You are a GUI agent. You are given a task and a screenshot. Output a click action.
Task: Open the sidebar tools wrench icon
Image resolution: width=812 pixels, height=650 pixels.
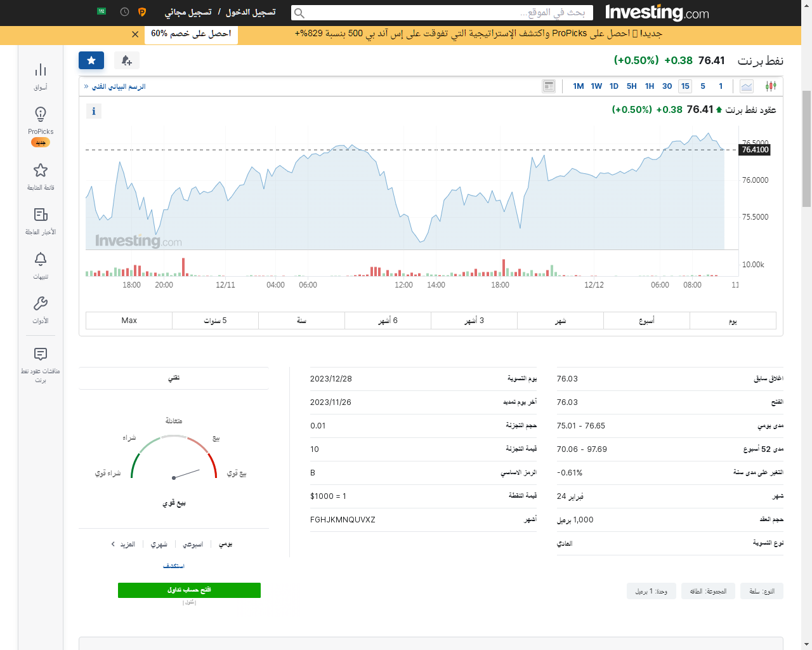(41, 303)
